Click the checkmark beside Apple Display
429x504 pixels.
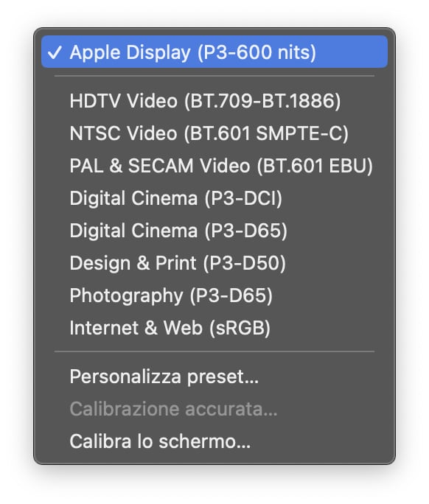click(x=55, y=52)
